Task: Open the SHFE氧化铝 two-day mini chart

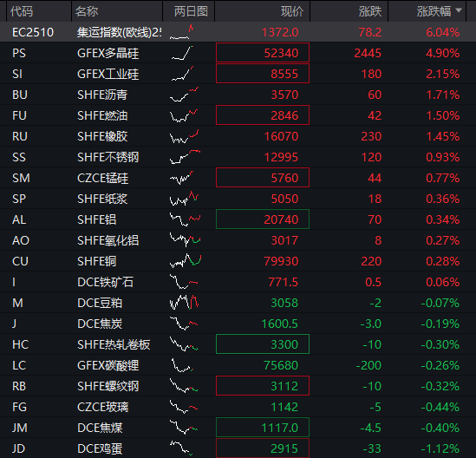Action: pyautogui.click(x=185, y=240)
